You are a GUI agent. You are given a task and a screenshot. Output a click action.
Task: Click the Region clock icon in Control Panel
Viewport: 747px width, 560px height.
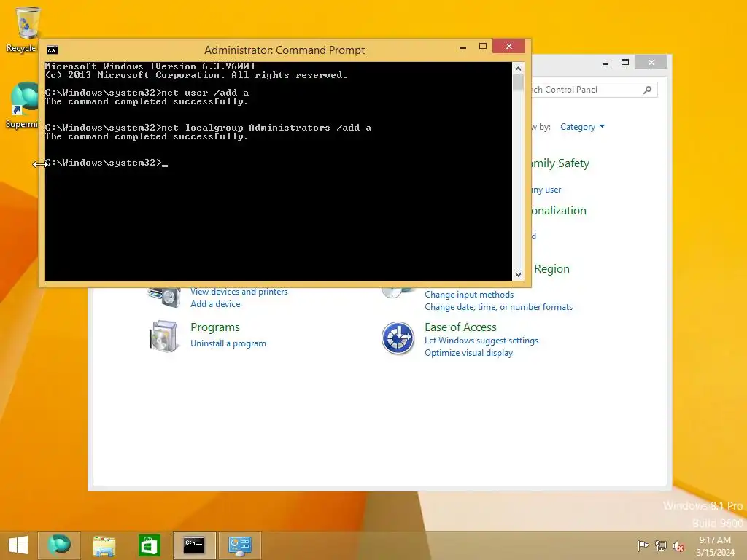(x=397, y=292)
